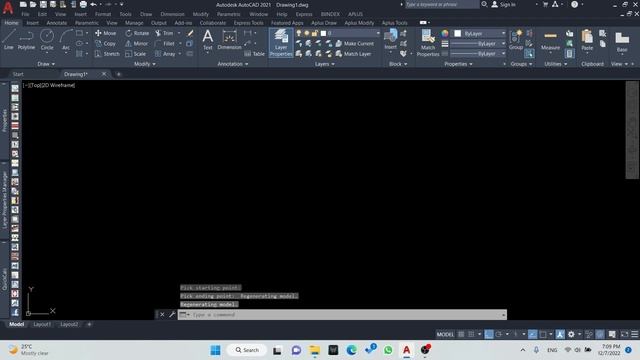This screenshot has width=640, height=360.
Task: Click the Group tool
Action: click(x=516, y=40)
